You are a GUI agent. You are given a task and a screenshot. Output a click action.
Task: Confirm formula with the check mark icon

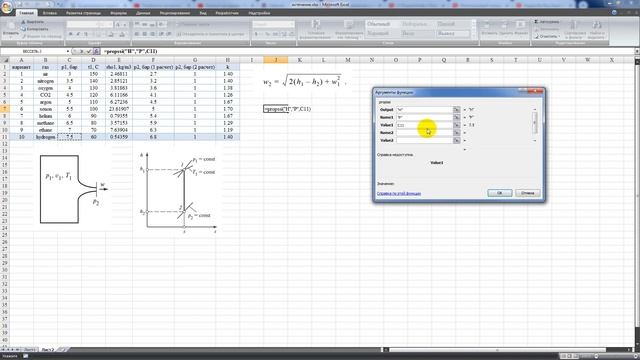tap(89, 51)
